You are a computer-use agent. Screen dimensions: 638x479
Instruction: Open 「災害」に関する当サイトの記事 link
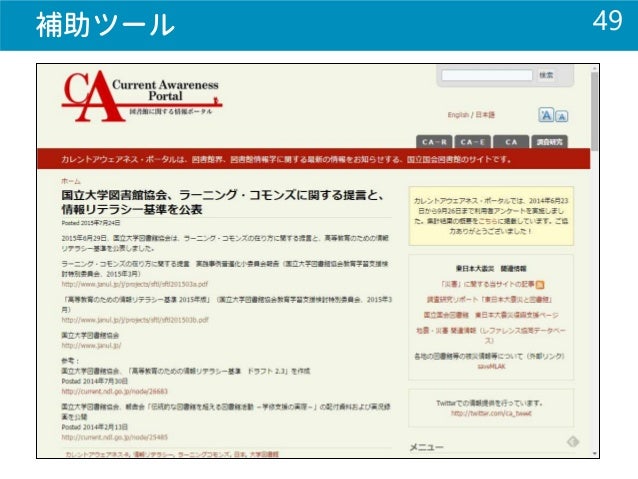pos(487,284)
